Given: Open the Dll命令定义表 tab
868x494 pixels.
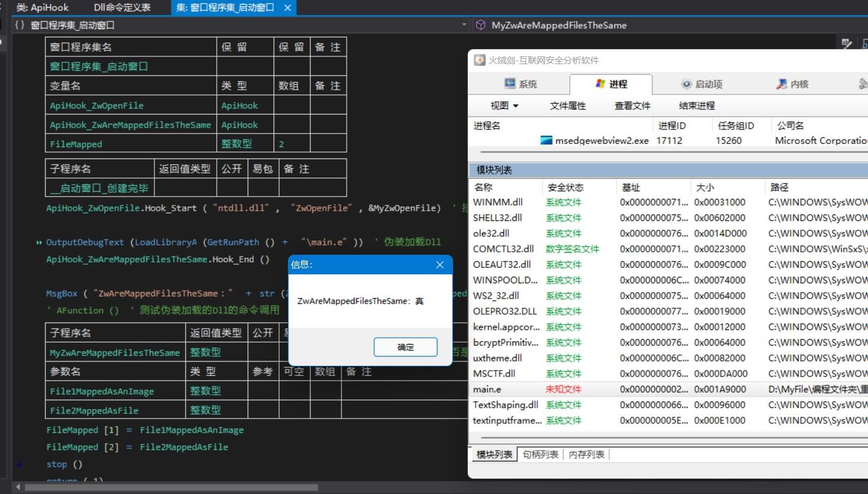Looking at the screenshot, I should tap(121, 7).
